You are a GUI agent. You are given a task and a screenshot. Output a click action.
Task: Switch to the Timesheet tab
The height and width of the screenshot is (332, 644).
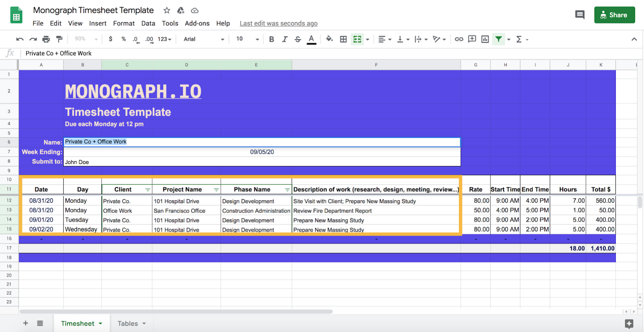(82, 324)
